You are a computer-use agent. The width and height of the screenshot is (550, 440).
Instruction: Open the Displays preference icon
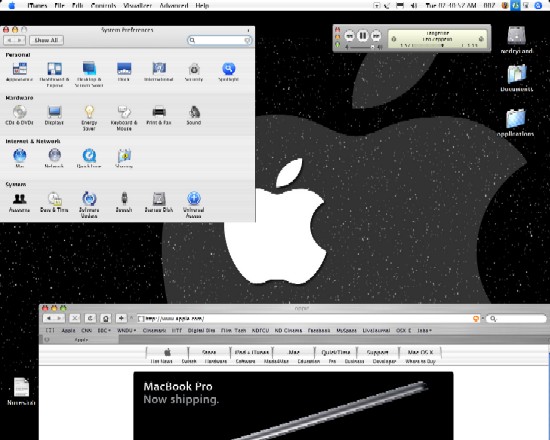click(54, 115)
